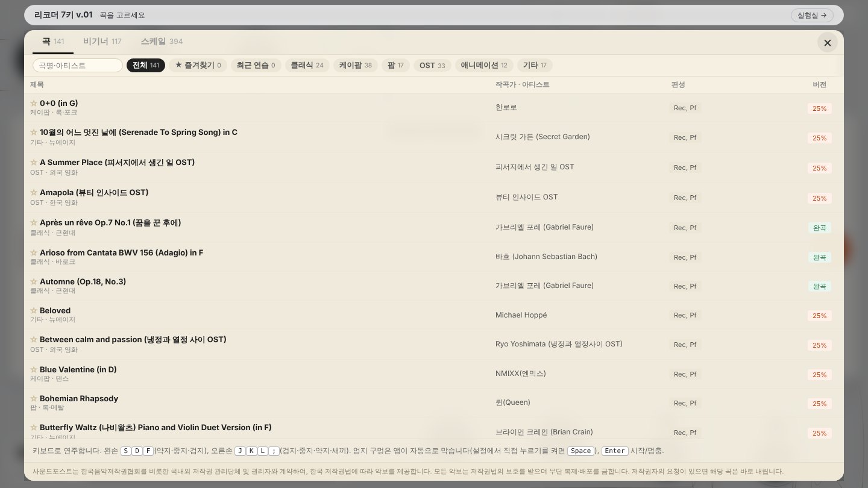Click the 편성 column header
The width and height of the screenshot is (868, 488).
coord(678,84)
